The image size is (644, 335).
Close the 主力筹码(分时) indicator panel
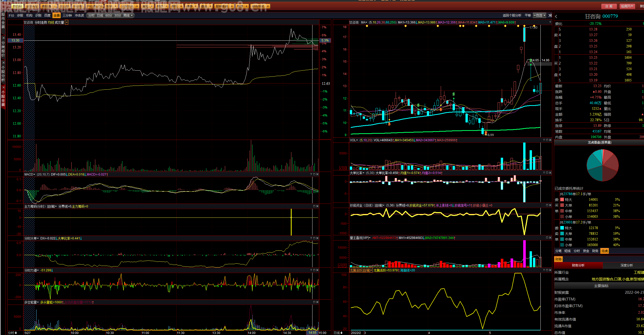317,206
